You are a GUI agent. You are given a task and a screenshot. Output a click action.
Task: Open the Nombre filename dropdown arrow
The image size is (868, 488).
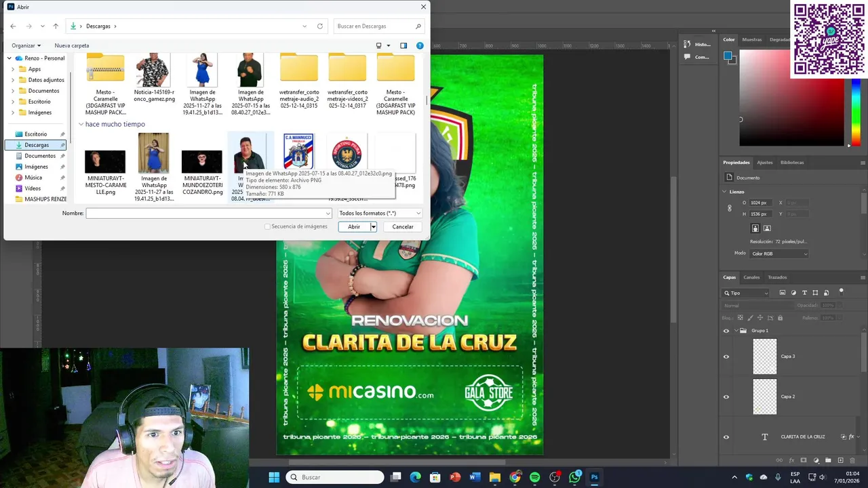328,213
